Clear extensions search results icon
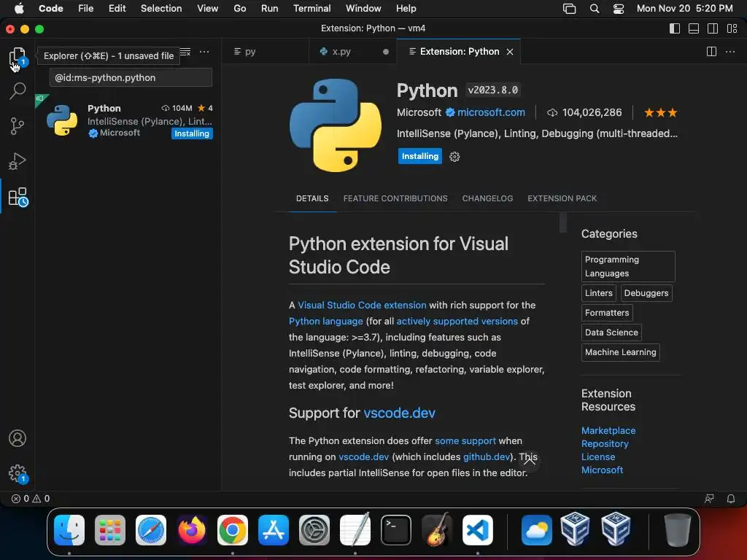 point(185,52)
